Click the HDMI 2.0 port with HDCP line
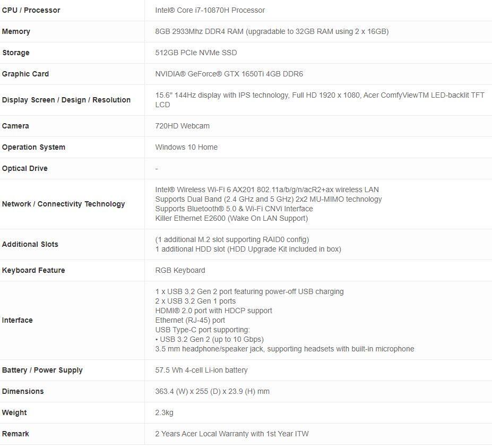This screenshot has height=448, width=492. 213,311
